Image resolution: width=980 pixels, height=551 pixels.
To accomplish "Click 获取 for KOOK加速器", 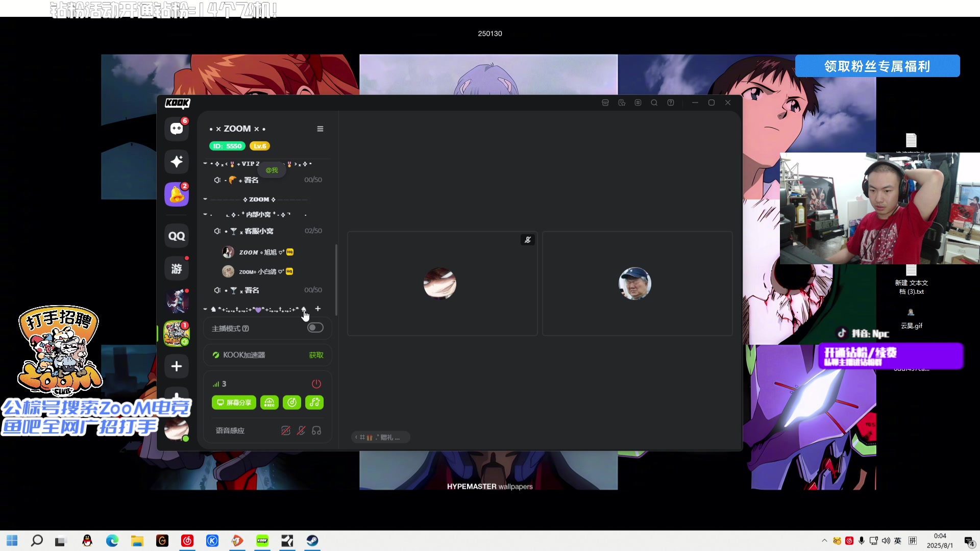I will (316, 355).
